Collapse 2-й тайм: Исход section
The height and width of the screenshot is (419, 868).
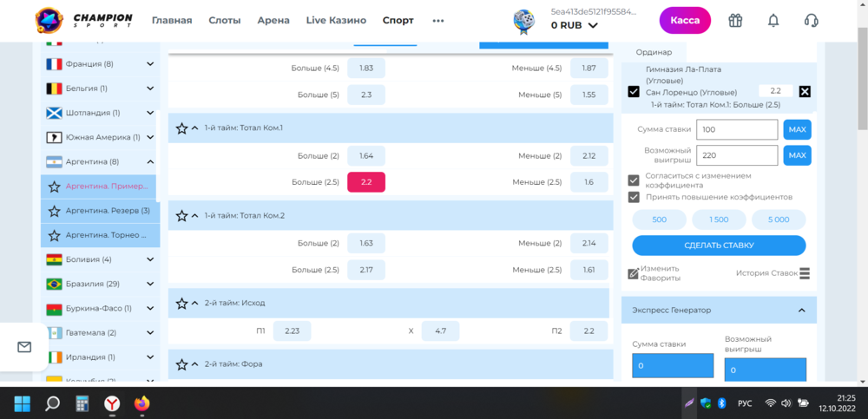click(x=194, y=304)
